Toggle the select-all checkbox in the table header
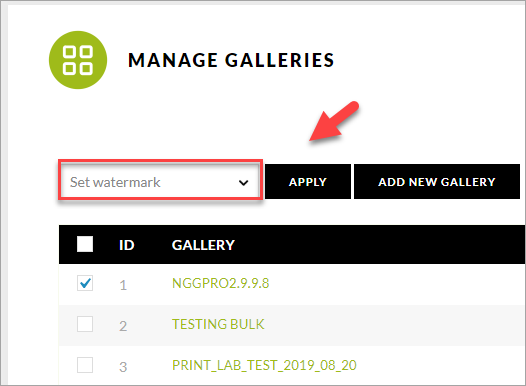The width and height of the screenshot is (526, 386). [85, 244]
